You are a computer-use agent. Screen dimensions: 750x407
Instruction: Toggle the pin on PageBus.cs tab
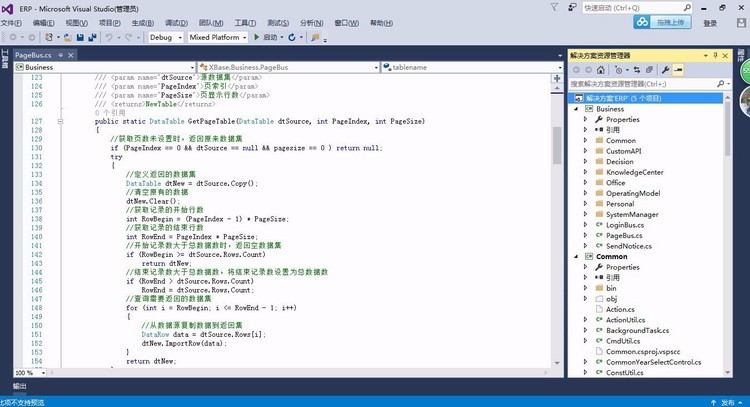point(61,55)
